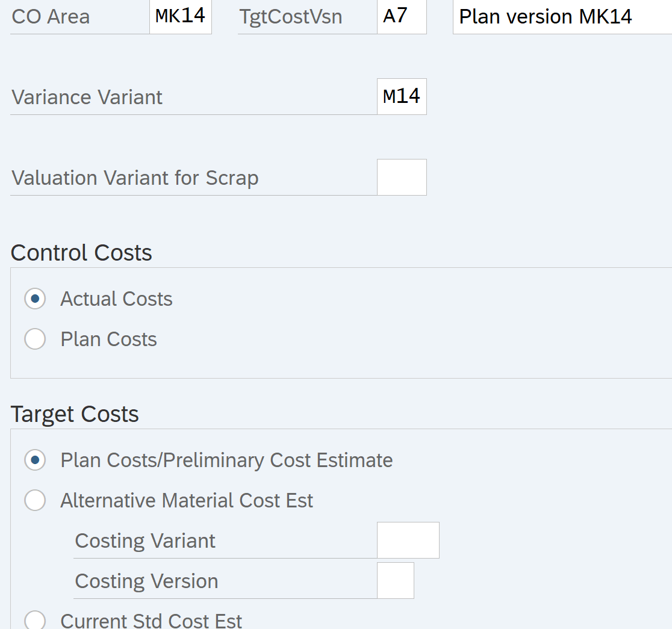
Task: Click the CO Area label text
Action: [x=51, y=17]
